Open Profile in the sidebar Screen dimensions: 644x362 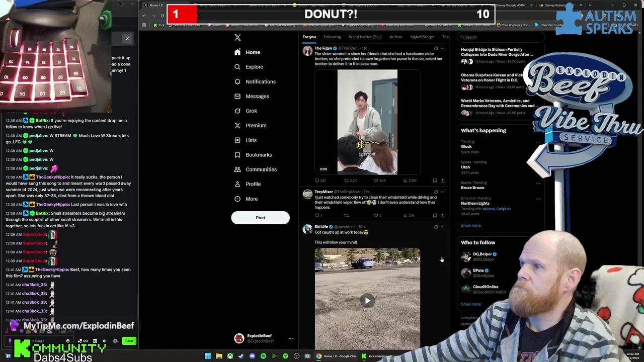248,184
